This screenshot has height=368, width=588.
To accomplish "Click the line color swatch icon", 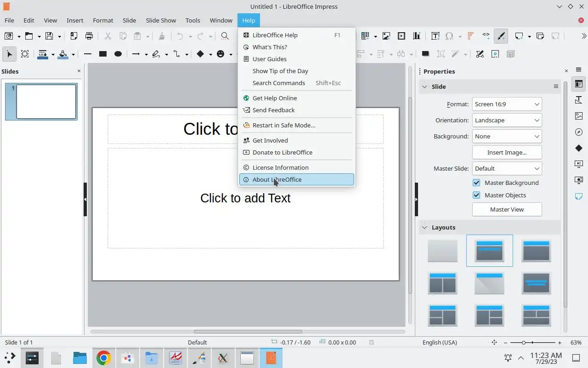I will point(43,54).
